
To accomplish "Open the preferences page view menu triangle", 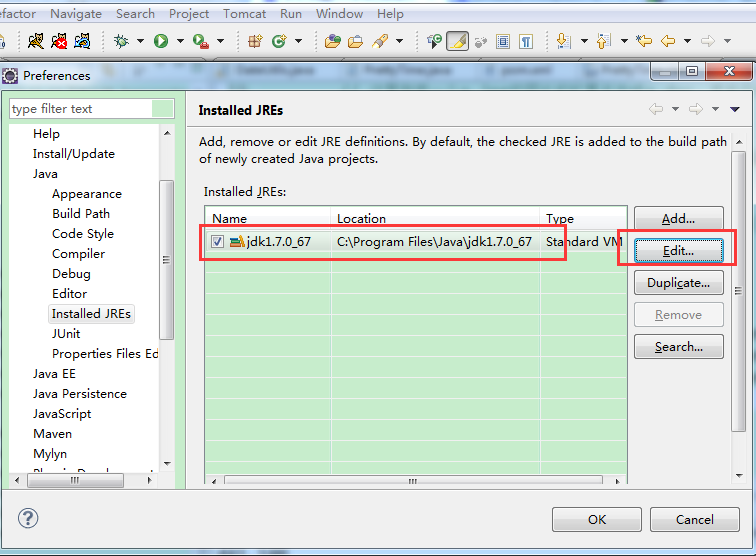I will [x=734, y=109].
